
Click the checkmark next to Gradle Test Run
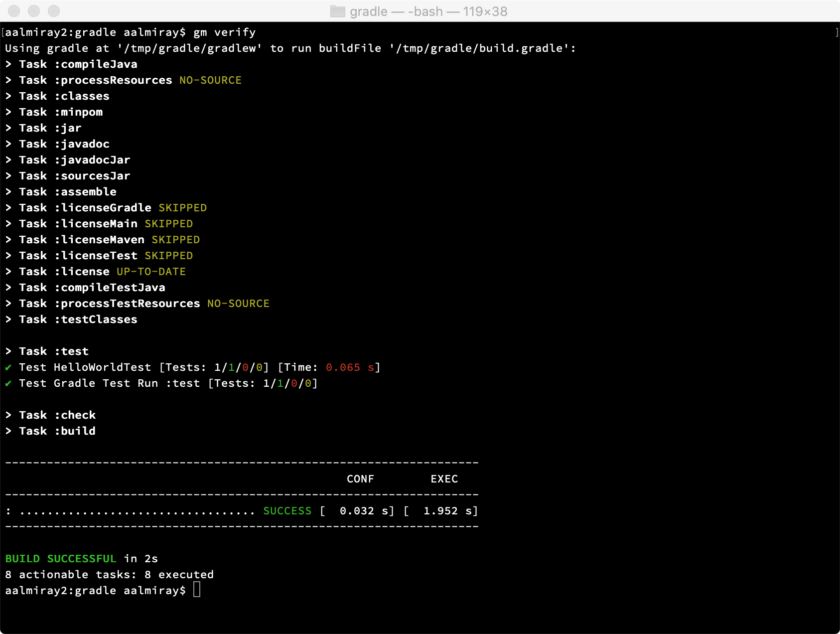(x=8, y=383)
